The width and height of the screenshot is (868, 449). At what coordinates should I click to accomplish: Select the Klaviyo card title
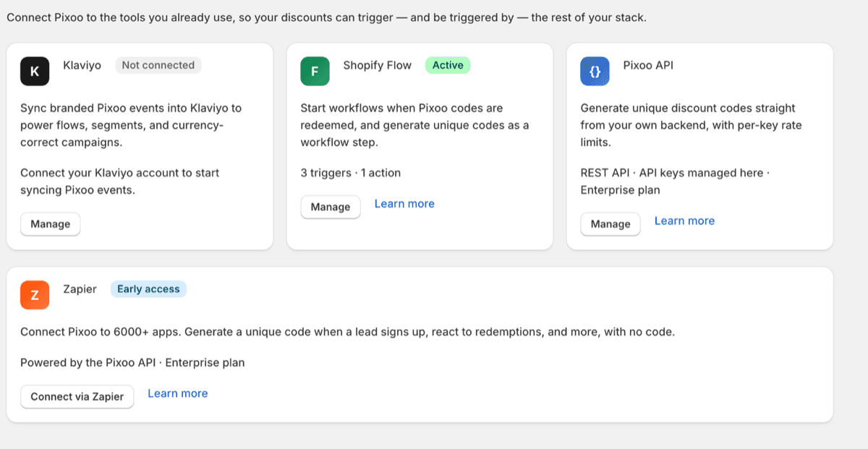80,65
